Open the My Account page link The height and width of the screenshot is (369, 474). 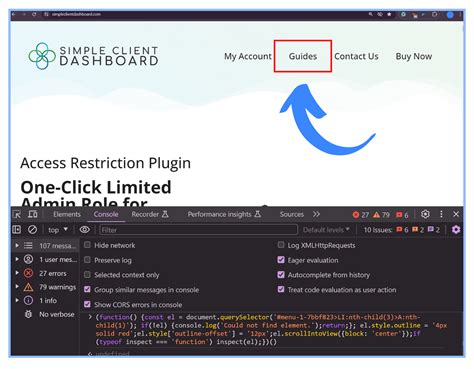click(x=248, y=56)
